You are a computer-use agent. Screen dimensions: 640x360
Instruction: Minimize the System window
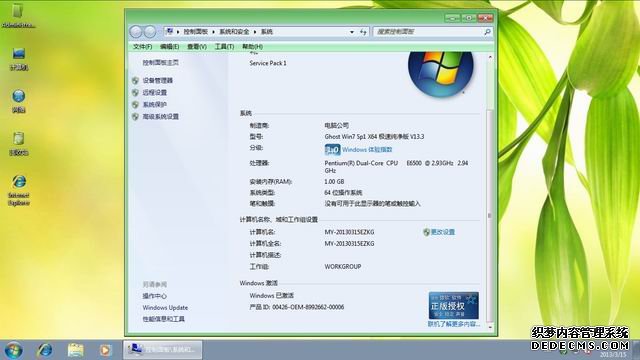pyautogui.click(x=452, y=18)
